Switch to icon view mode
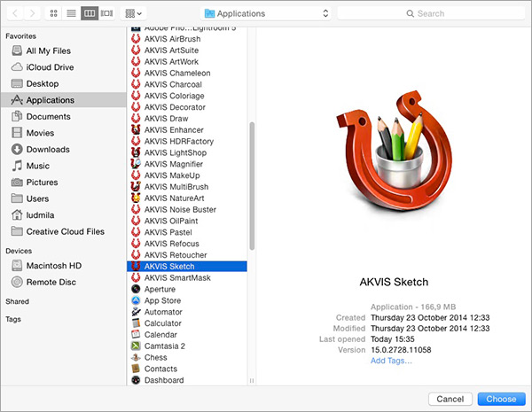Screen dimensions: 532x412 point(53,13)
